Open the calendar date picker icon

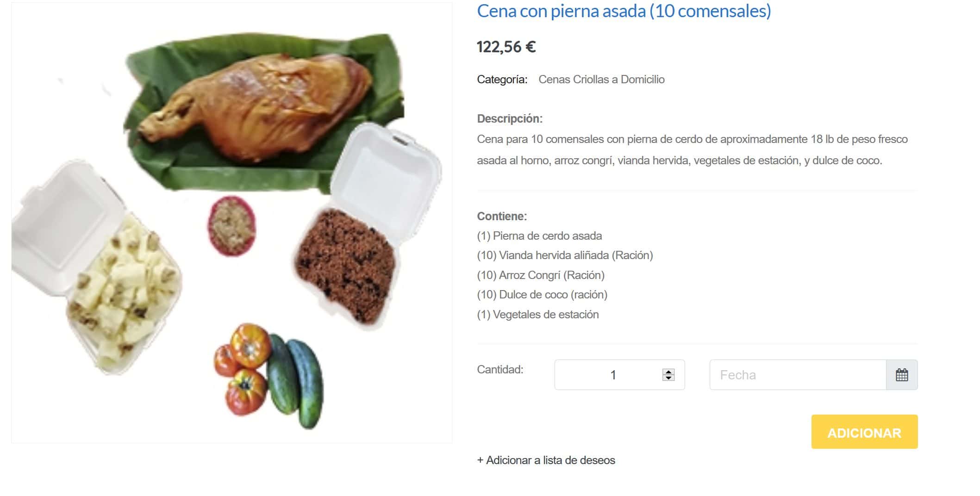[x=901, y=375]
